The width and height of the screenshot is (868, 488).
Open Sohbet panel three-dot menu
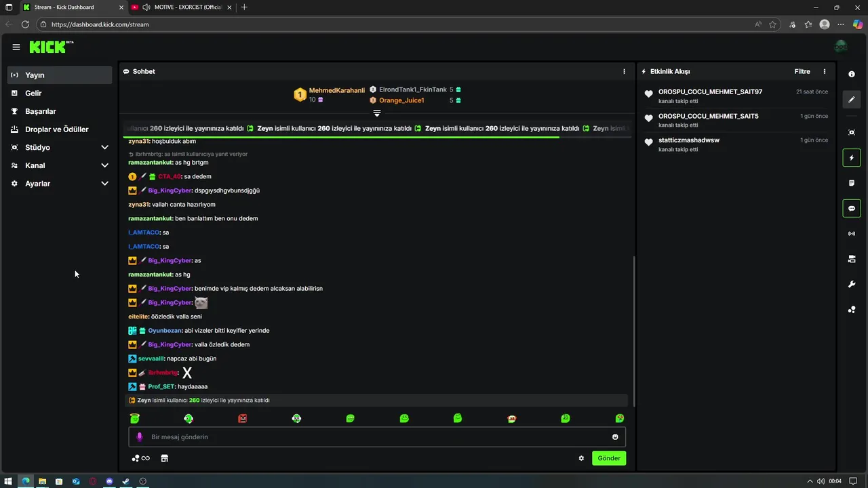point(625,71)
